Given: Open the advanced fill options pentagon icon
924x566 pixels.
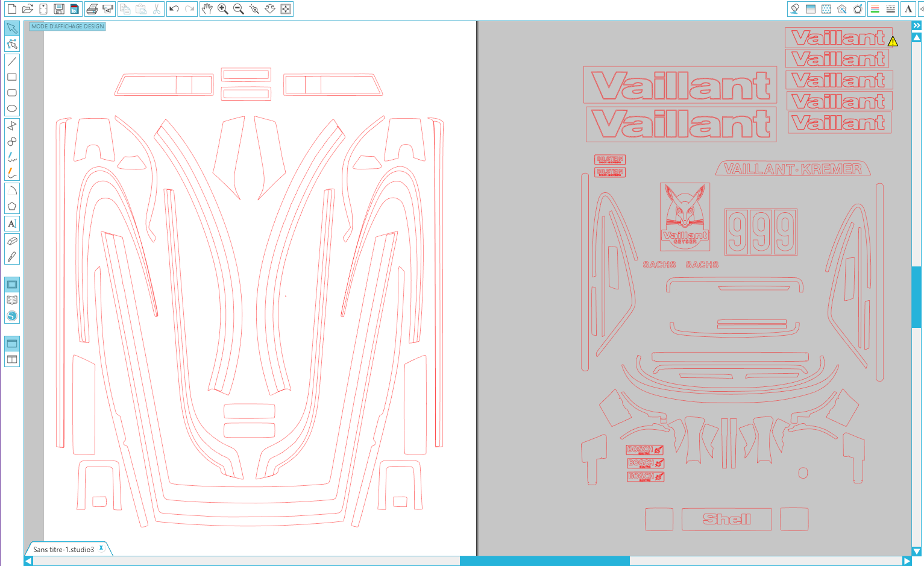Looking at the screenshot, I should [x=842, y=9].
